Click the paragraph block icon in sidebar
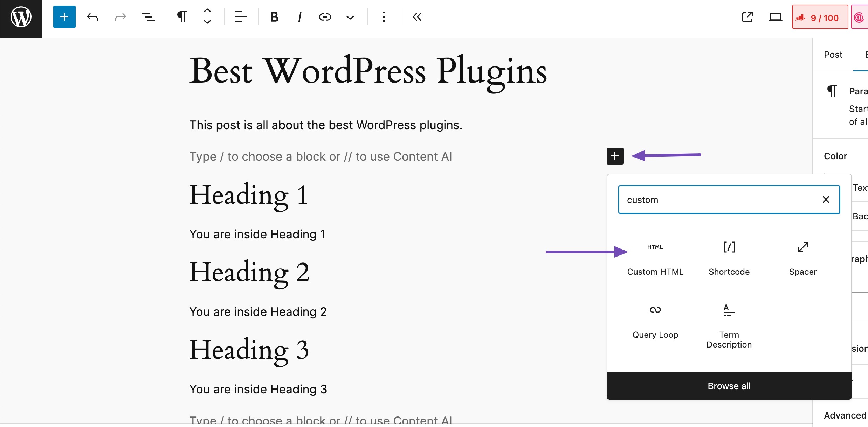The image size is (868, 427). (832, 91)
